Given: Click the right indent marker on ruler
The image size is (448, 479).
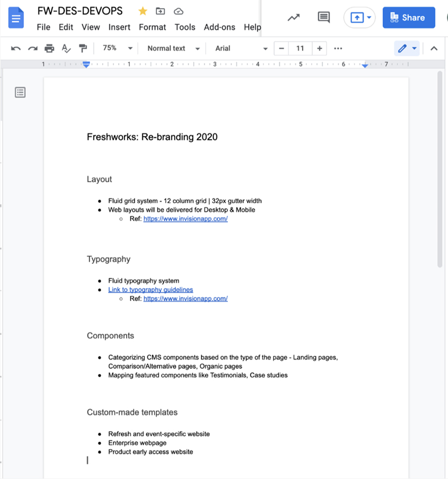Looking at the screenshot, I should (x=365, y=65).
